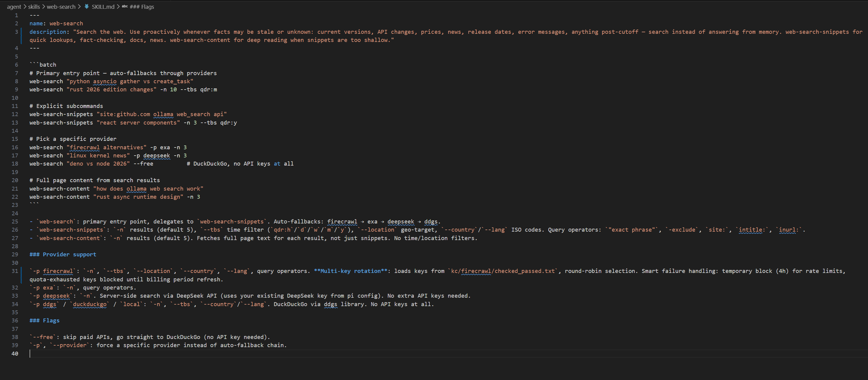Open the ### Flags symbol breadcrumb
The image size is (868, 380).
(x=142, y=7)
